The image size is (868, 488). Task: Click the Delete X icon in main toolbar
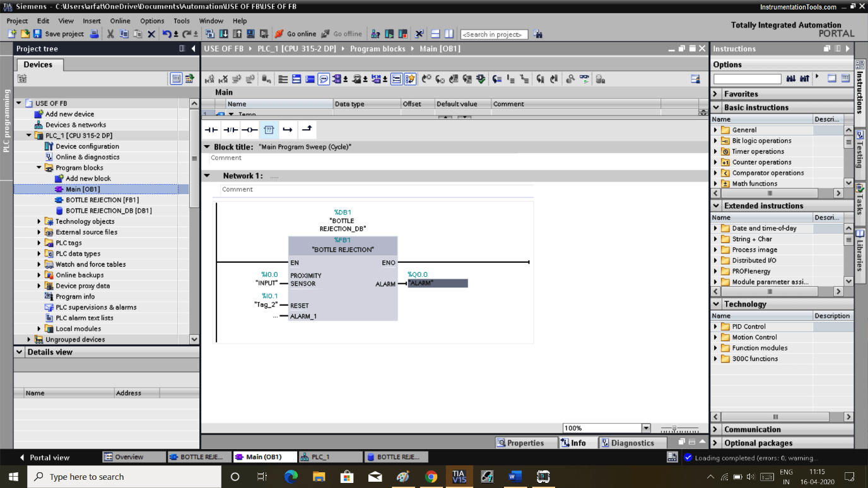(x=151, y=34)
